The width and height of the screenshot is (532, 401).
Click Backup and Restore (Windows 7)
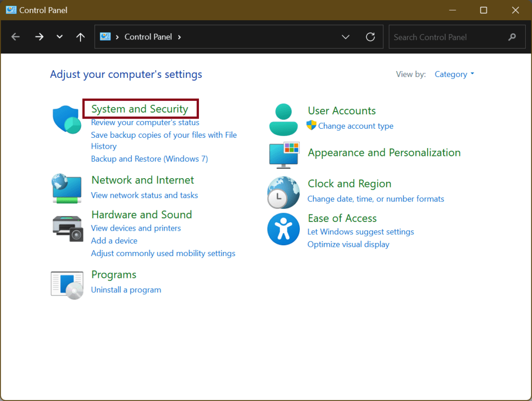[x=149, y=158]
